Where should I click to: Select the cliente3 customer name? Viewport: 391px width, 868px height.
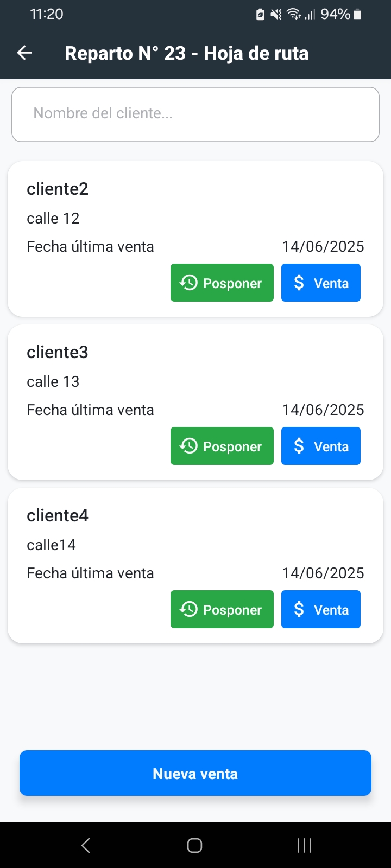coord(58,352)
